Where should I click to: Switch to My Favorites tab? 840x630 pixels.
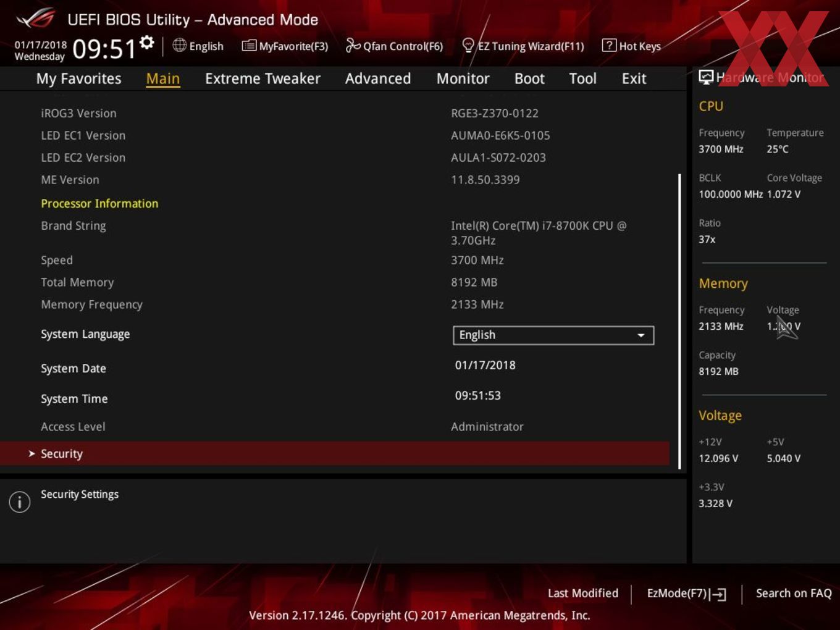pos(78,79)
